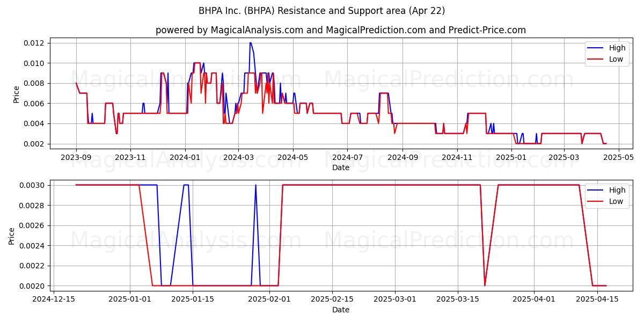
Task: Click the March dip to 0.0020 in bottom chart
Action: [x=485, y=285]
